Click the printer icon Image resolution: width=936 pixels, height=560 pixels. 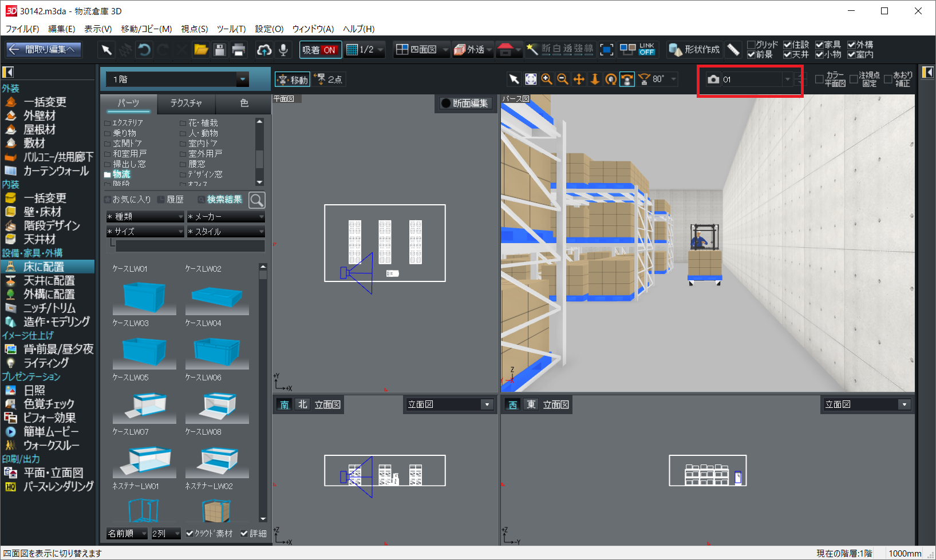[239, 50]
